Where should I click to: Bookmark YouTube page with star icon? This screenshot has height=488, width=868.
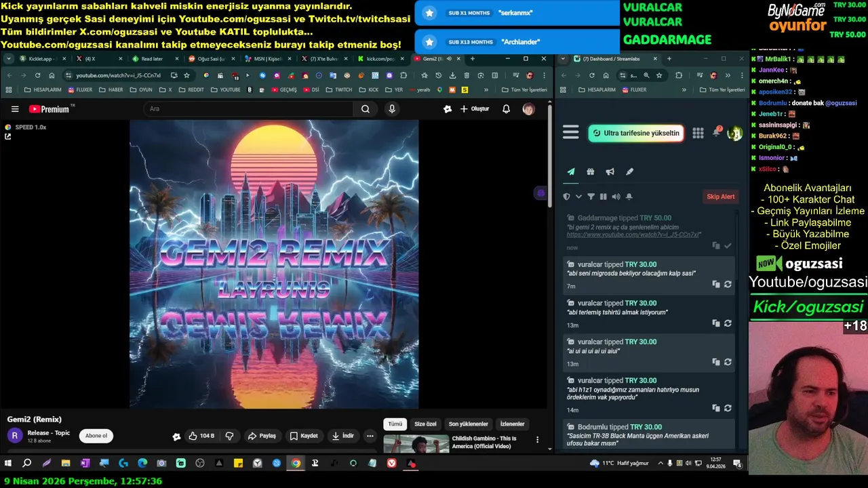tap(186, 75)
